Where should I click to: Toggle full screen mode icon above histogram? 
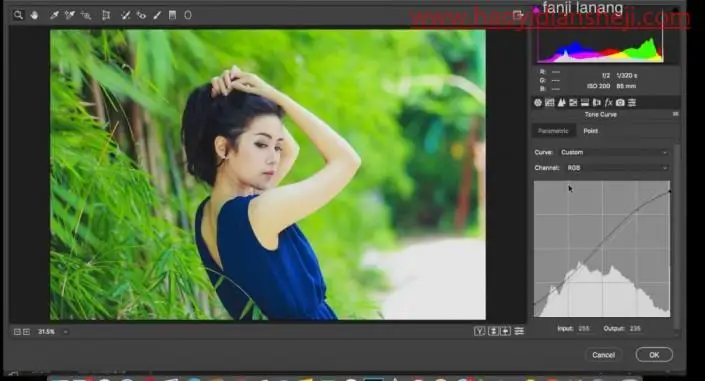(x=518, y=15)
